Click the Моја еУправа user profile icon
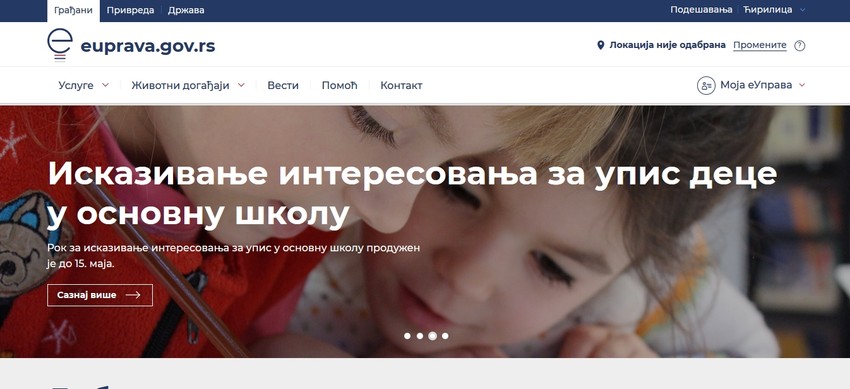This screenshot has width=850, height=389. pyautogui.click(x=706, y=85)
